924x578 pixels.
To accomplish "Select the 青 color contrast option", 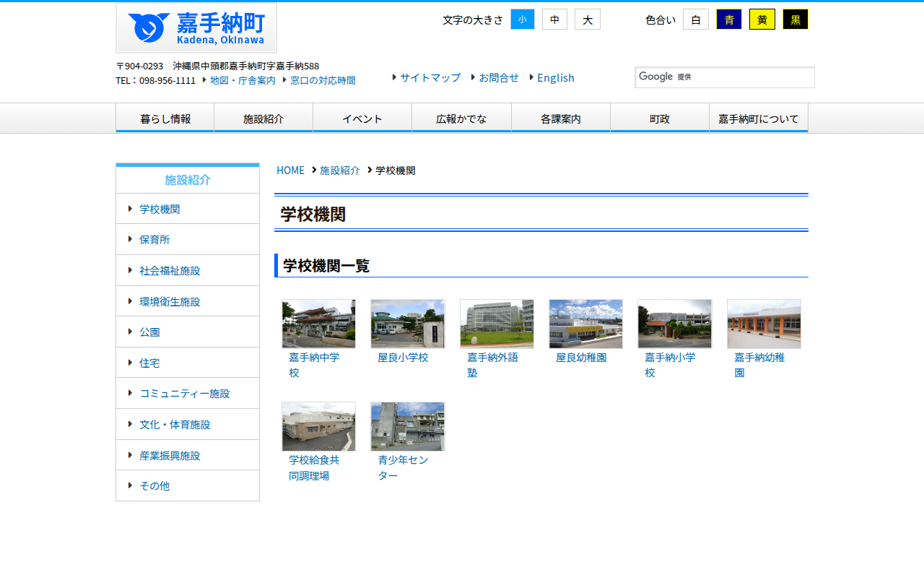I will pyautogui.click(x=728, y=19).
